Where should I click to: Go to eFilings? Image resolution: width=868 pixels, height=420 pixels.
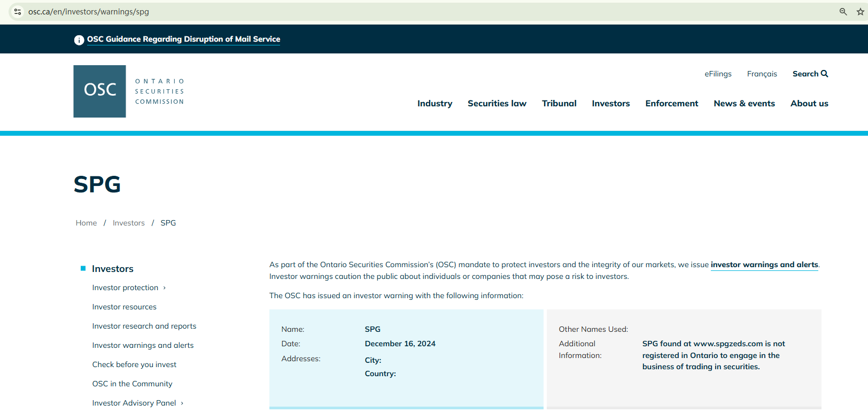tap(717, 74)
